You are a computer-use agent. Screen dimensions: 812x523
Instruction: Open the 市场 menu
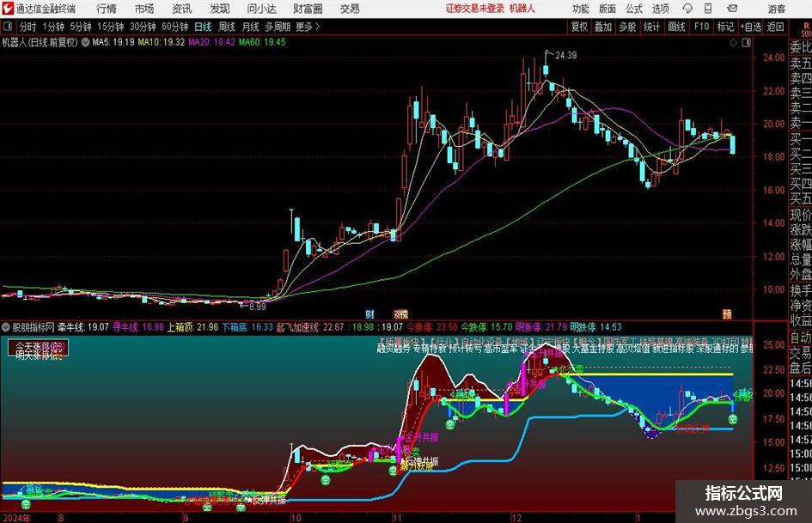(x=144, y=9)
